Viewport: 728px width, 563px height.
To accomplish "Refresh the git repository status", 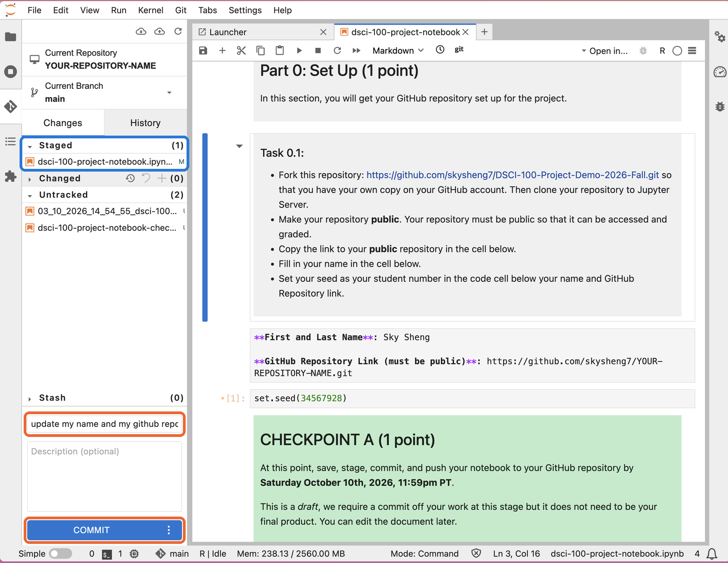I will click(x=178, y=31).
